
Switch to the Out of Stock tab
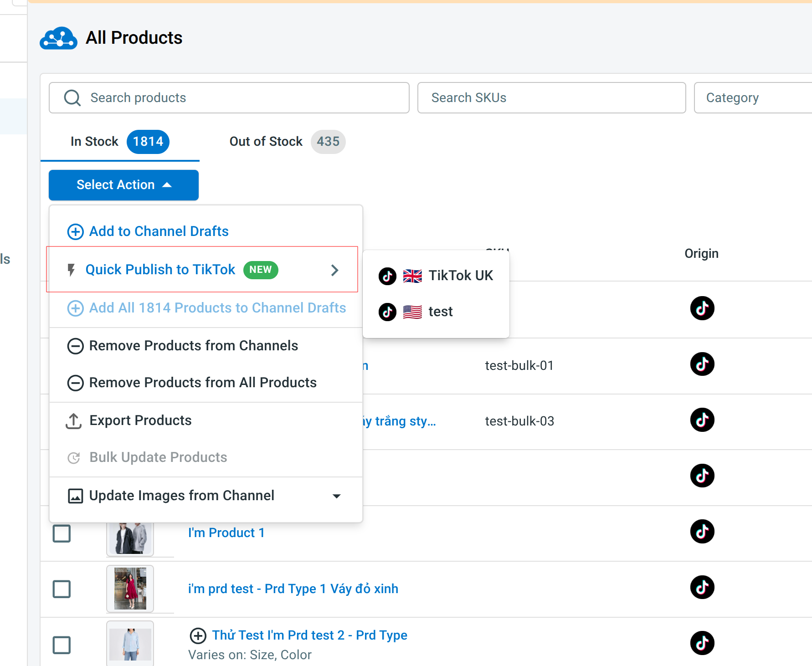tap(287, 142)
